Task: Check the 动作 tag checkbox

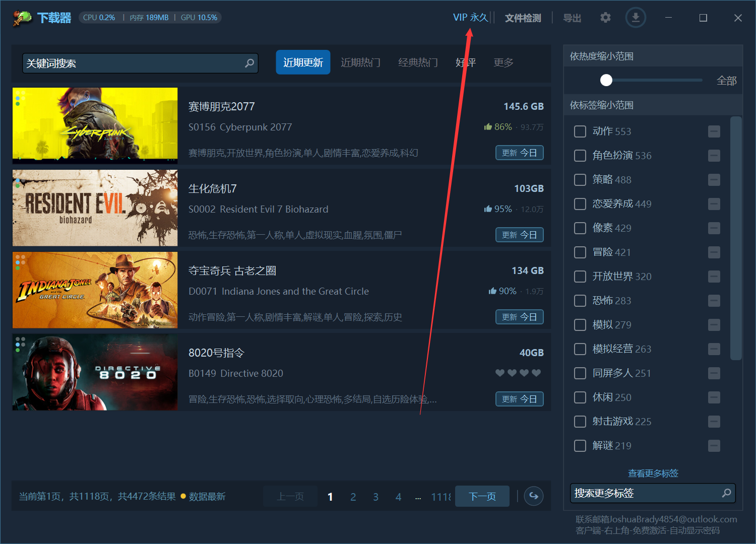Action: [x=580, y=131]
